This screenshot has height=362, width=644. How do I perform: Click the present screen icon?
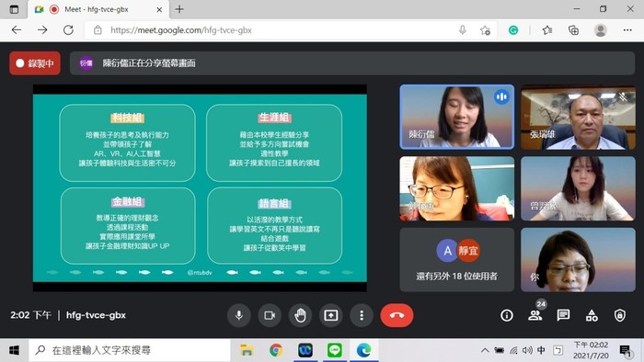pyautogui.click(x=331, y=315)
